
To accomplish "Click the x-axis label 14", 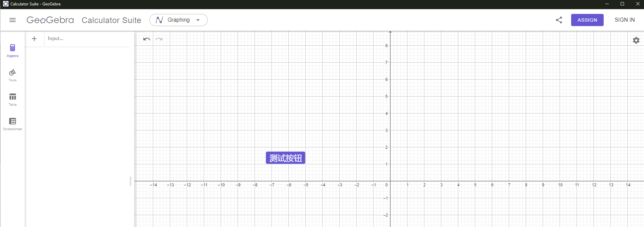I will pos(628,185).
